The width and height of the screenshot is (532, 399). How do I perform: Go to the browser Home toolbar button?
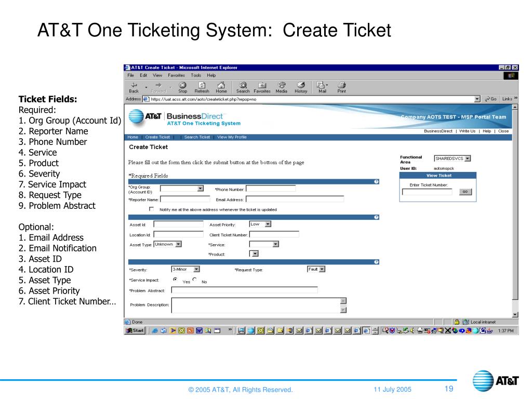click(x=221, y=87)
